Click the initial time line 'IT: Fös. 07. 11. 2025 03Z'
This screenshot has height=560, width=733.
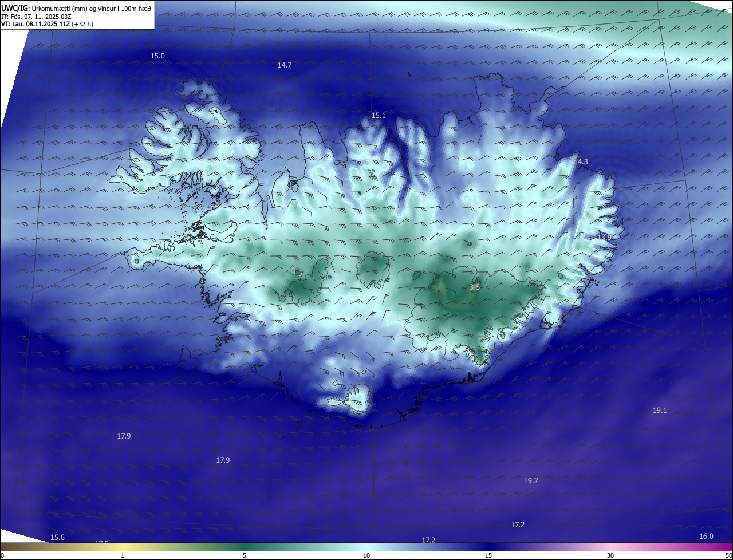tap(36, 16)
